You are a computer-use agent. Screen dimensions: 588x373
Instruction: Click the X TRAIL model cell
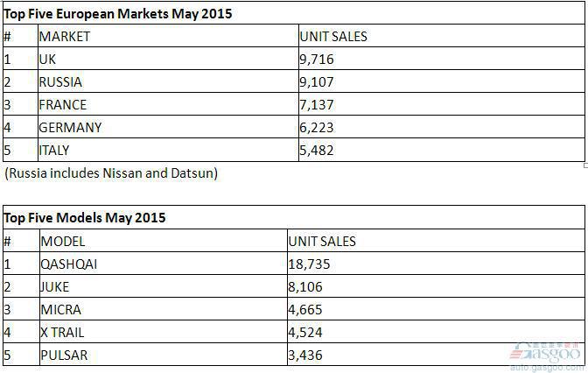point(164,332)
